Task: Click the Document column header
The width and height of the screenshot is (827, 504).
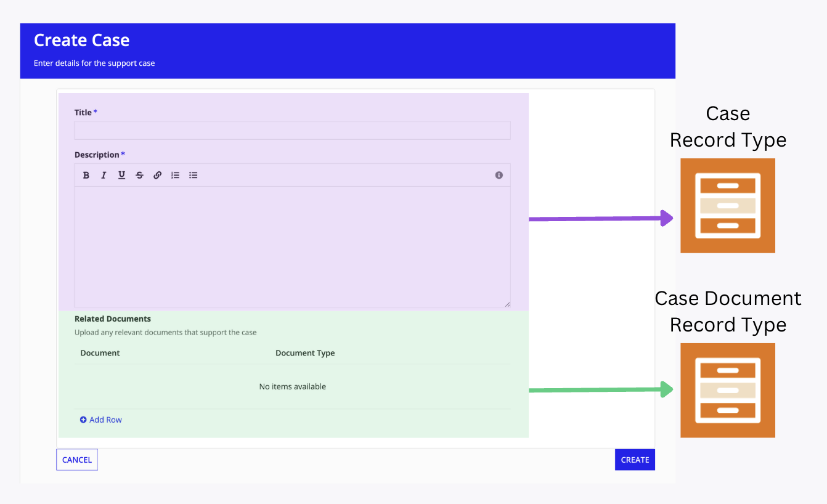Action: [x=100, y=353]
